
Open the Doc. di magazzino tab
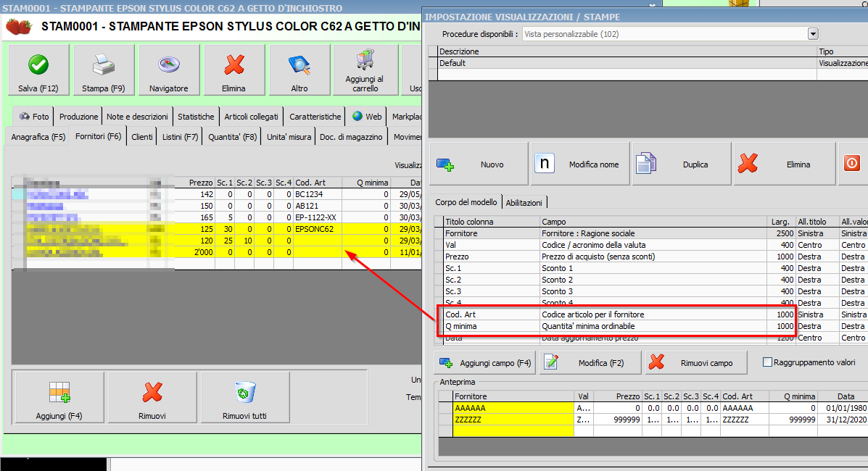click(x=351, y=137)
